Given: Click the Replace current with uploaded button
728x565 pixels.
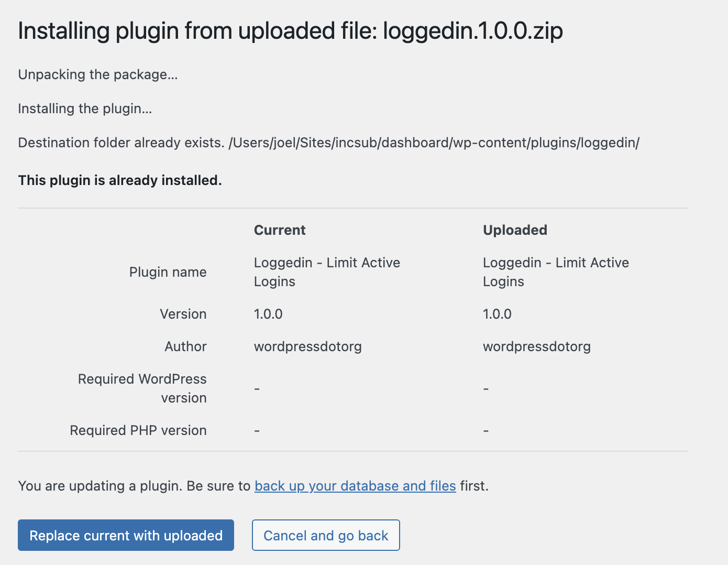Looking at the screenshot, I should pyautogui.click(x=126, y=535).
